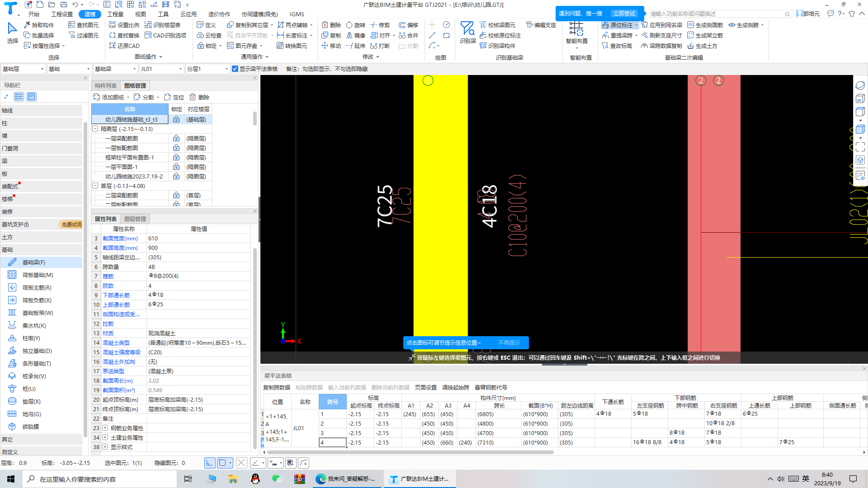
Task: Click 调换起始跨 in beam table toolbar
Action: (456, 387)
